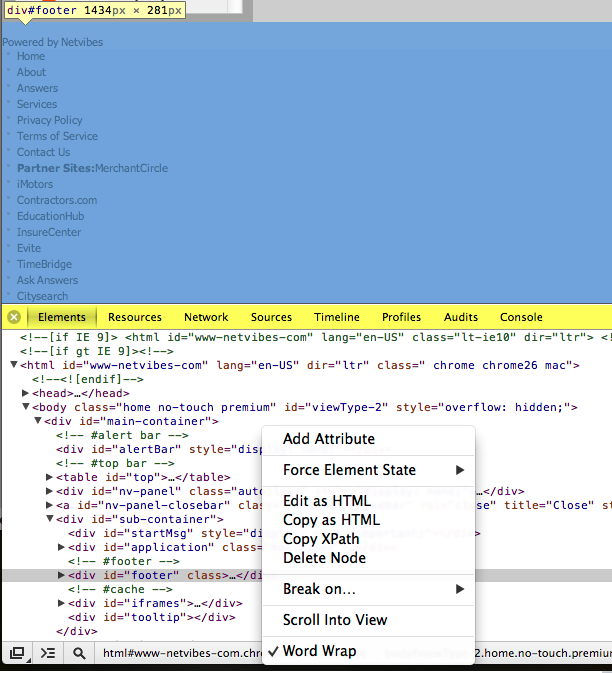Choose Add Attribute from context menu

tap(369, 439)
